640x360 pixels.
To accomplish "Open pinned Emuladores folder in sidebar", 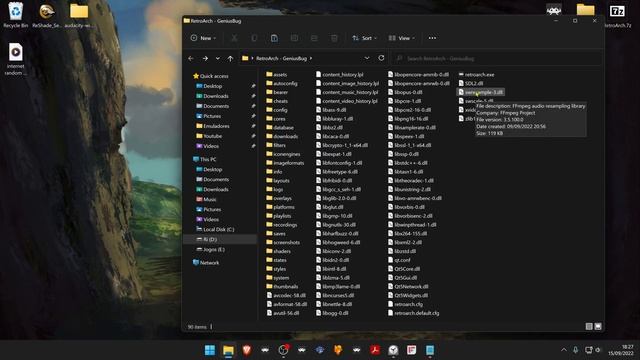I will [x=216, y=126].
